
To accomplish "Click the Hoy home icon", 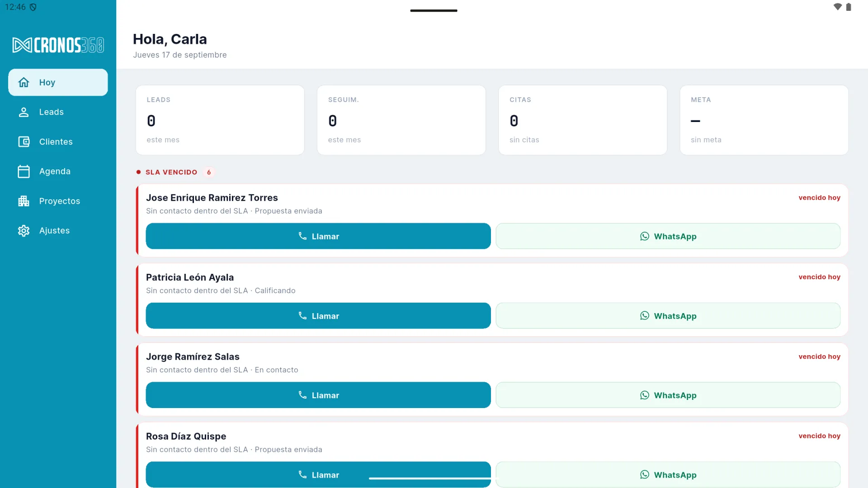I will pos(24,82).
